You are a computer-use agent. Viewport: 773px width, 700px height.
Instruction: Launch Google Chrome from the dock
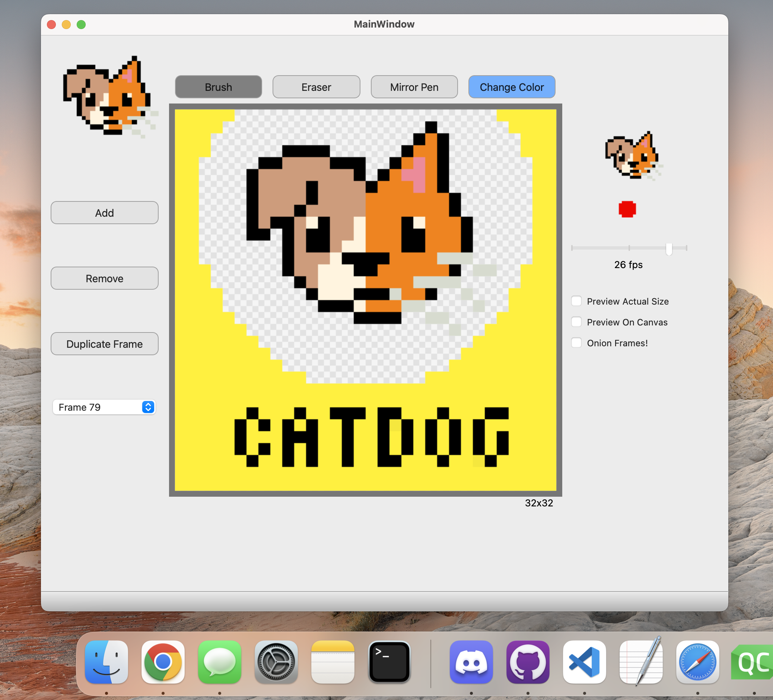coord(163,662)
